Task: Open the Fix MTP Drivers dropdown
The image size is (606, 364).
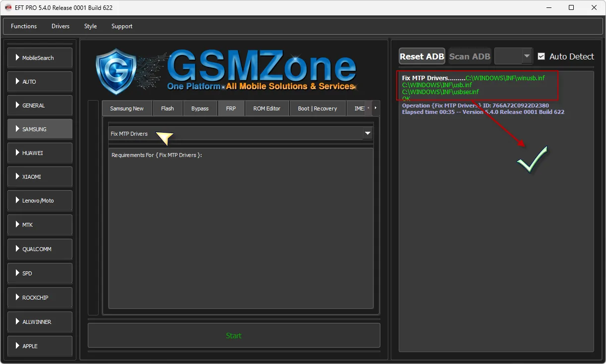Action: 367,133
